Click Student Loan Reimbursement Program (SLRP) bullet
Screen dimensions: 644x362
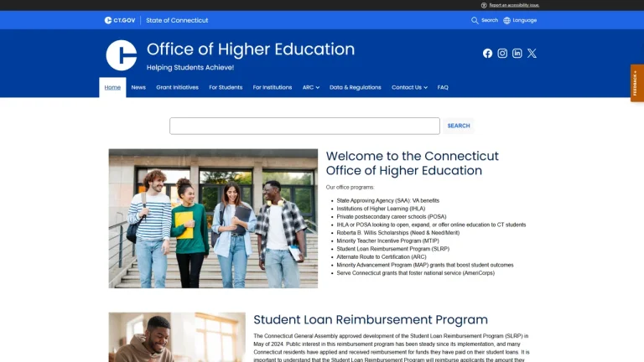(x=393, y=249)
